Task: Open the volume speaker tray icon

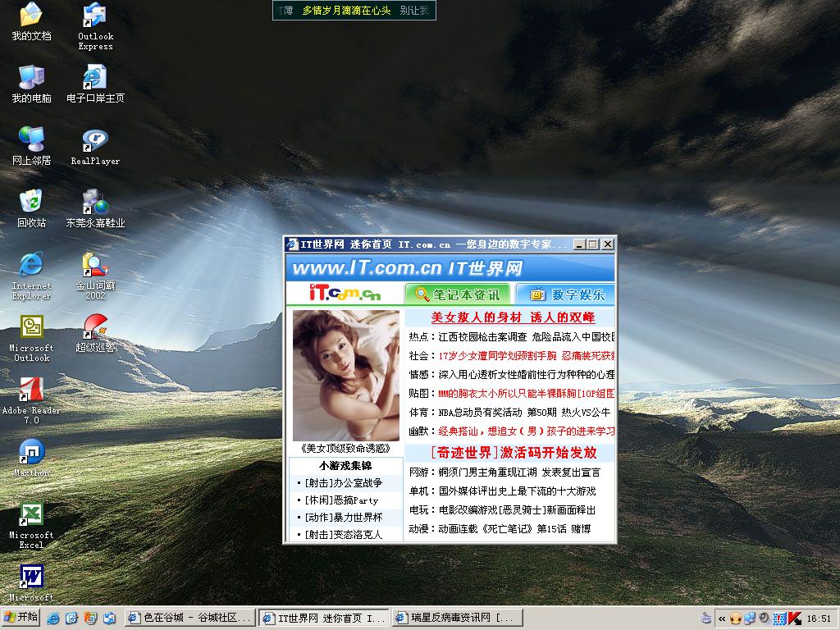Action: pyautogui.click(x=765, y=619)
